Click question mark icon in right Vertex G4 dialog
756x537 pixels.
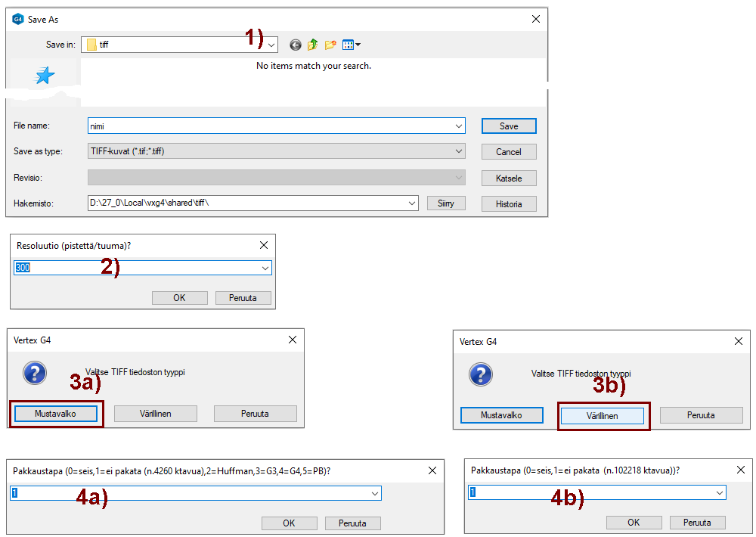point(481,374)
